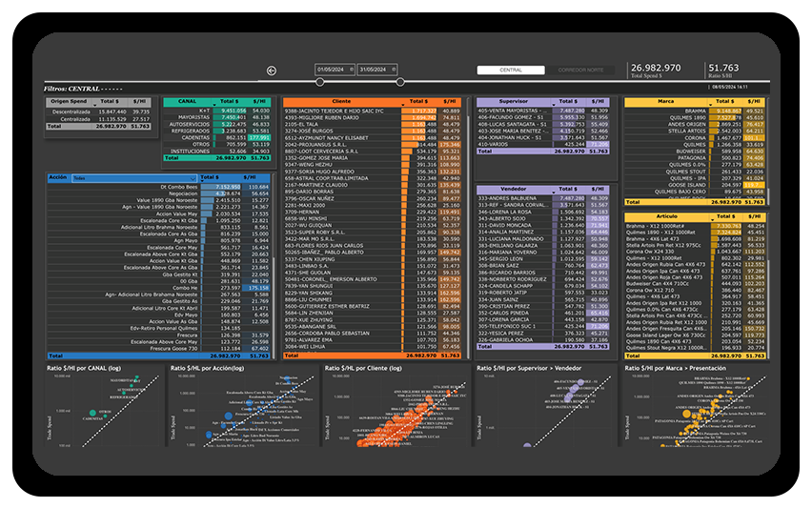Select client 3796-OSCAR NUÑEZ
The image size is (812, 508).
pos(372,198)
